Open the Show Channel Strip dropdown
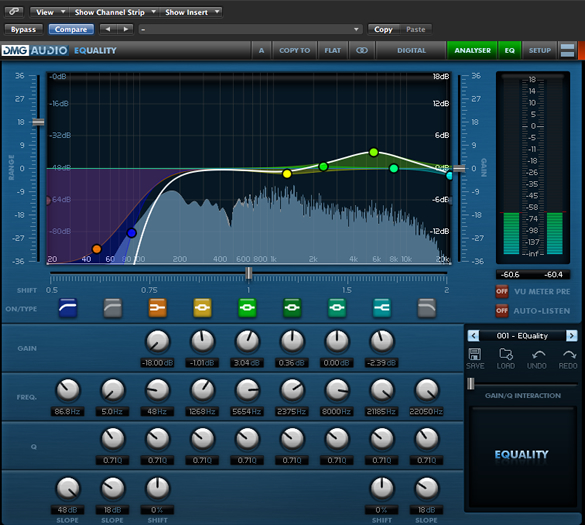The height and width of the screenshot is (525, 585). [x=114, y=12]
